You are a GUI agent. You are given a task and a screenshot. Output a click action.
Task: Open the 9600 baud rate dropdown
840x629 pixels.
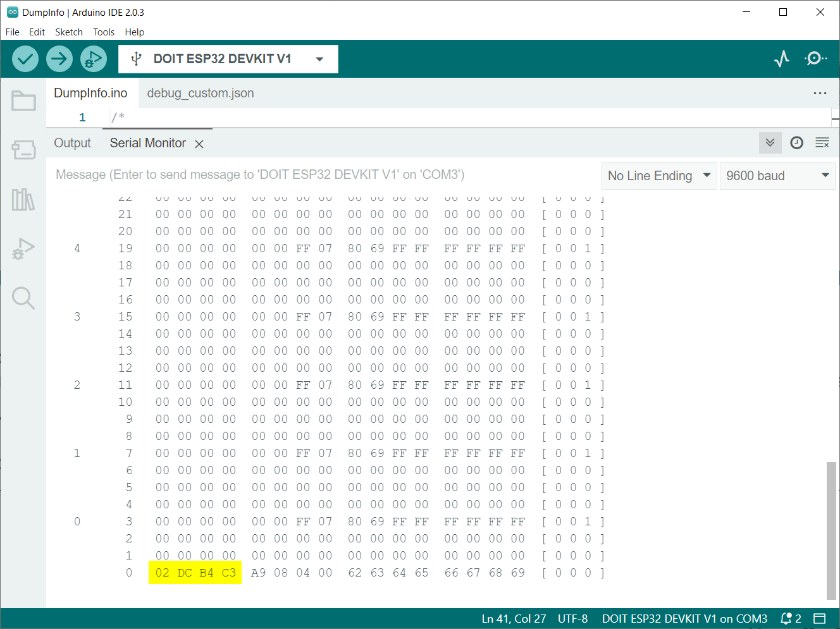777,176
